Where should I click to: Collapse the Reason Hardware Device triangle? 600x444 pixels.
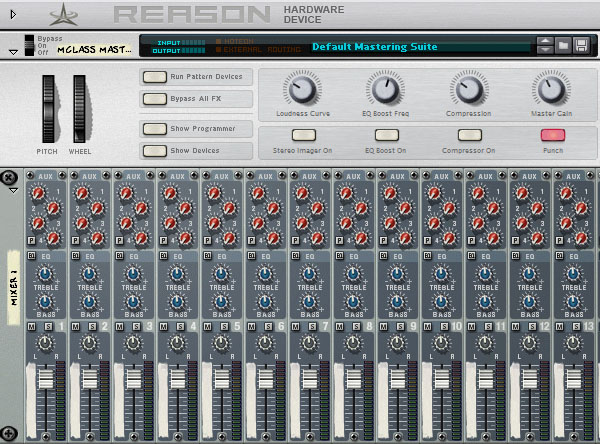(x=13, y=15)
